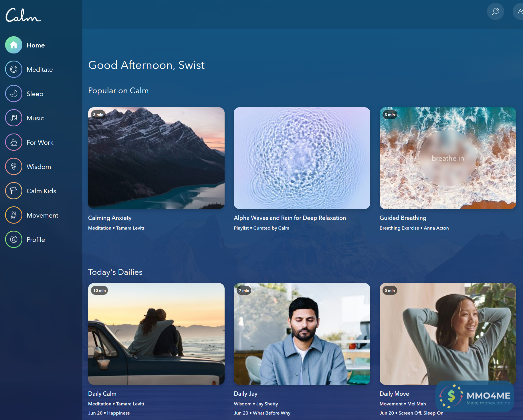Click Alpha Waves and Rain for Deep Relaxation title

290,218
